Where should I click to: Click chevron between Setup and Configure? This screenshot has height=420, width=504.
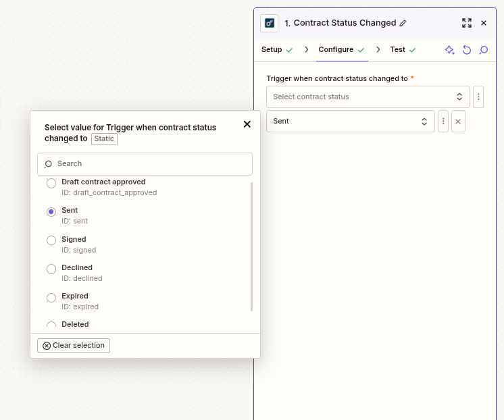306,49
